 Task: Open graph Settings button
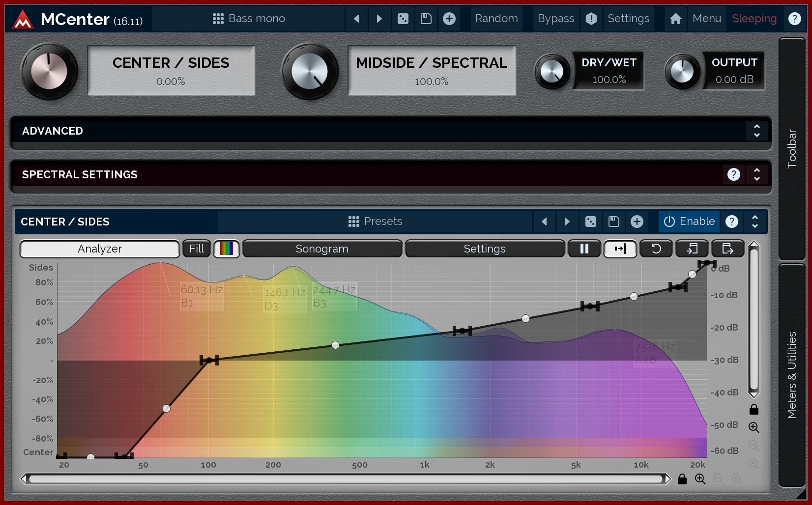pos(485,249)
